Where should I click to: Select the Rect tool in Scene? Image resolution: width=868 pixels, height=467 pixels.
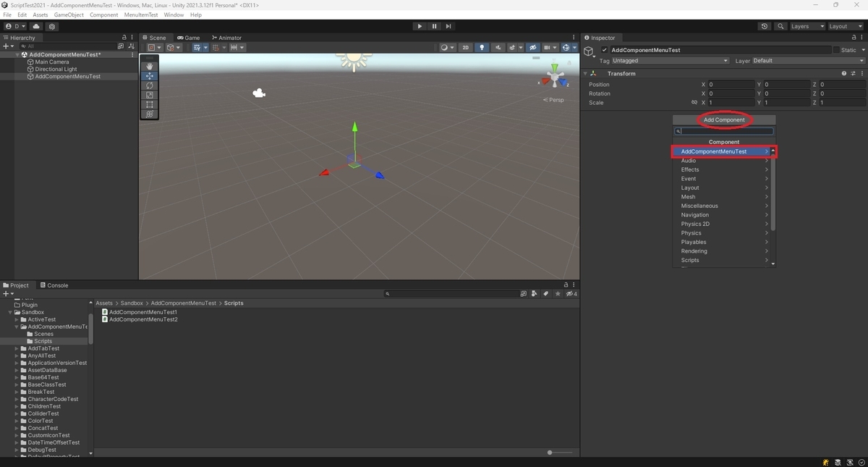pyautogui.click(x=150, y=104)
